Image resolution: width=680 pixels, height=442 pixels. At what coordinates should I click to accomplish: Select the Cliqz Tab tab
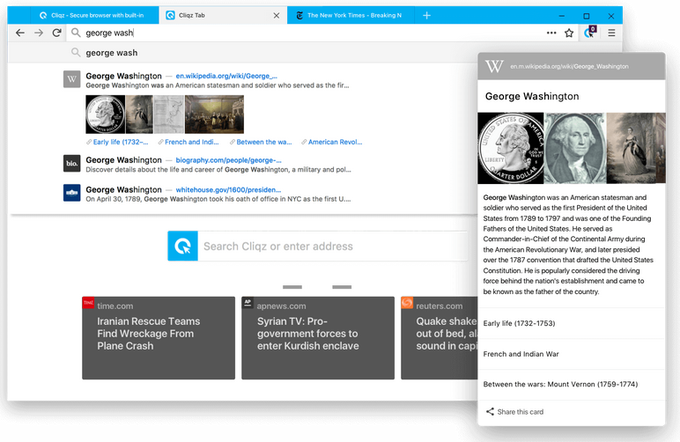(x=223, y=16)
